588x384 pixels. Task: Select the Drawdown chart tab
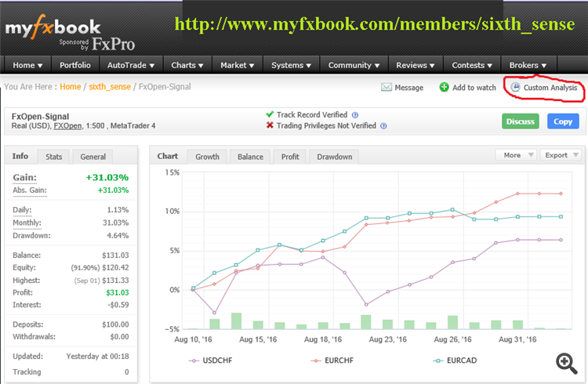point(334,157)
